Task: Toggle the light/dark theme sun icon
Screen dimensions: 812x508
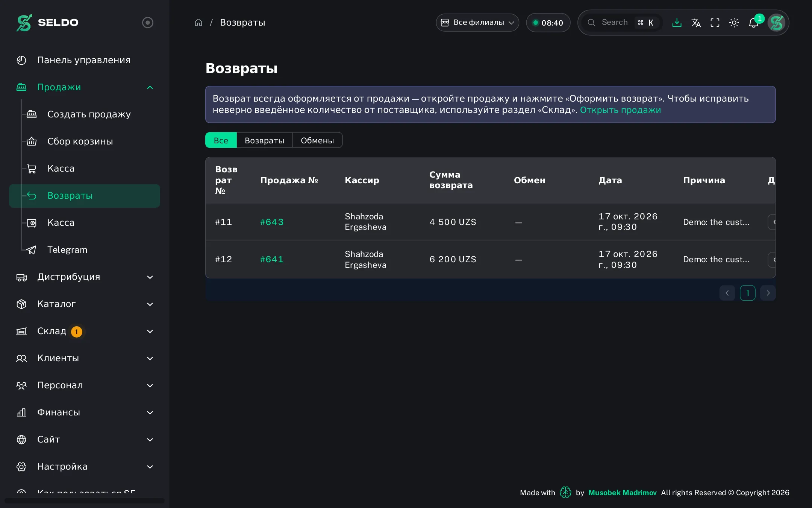Action: point(734,23)
